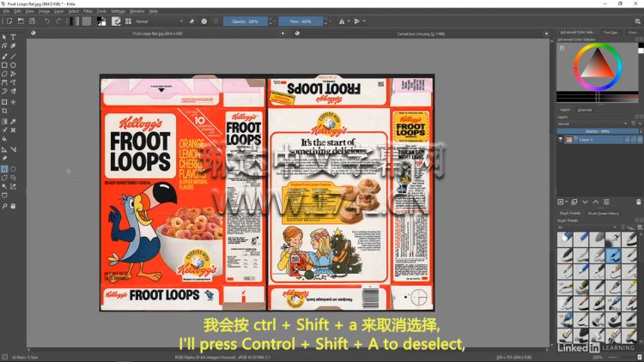The height and width of the screenshot is (362, 644).
Task: Select the Zoom magnifier tool
Action: (4, 206)
